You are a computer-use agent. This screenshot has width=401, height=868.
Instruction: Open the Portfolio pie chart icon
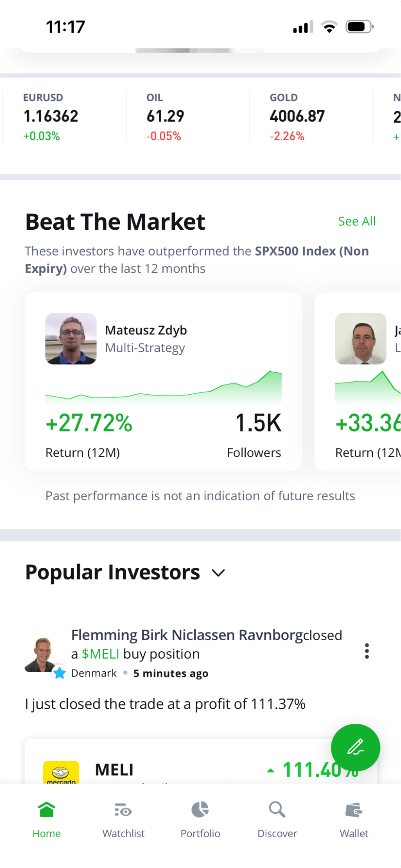200,809
